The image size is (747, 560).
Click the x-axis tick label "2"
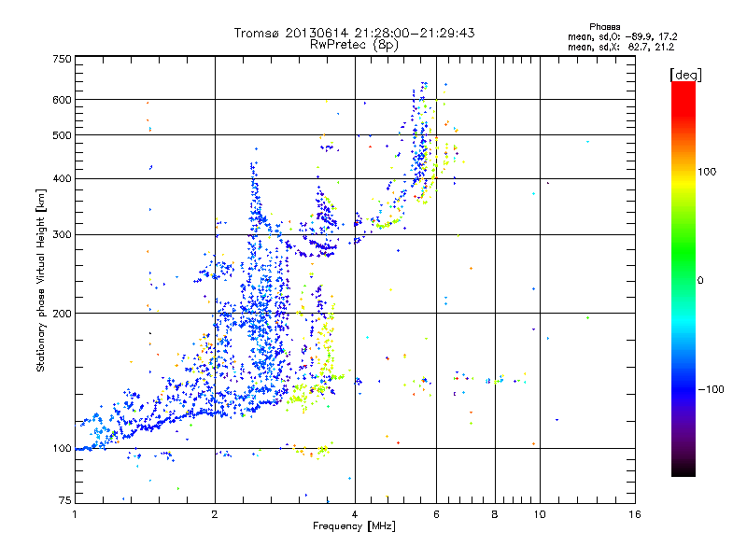point(215,514)
